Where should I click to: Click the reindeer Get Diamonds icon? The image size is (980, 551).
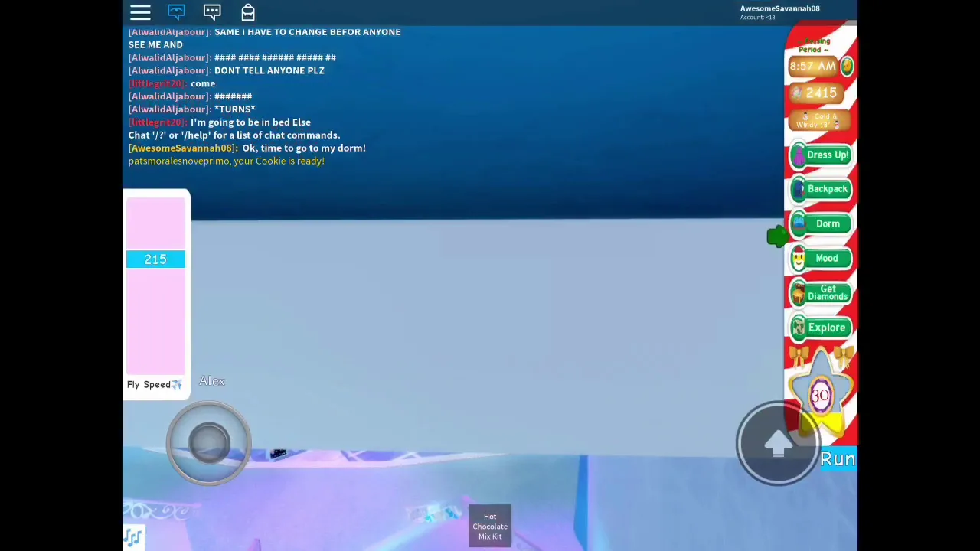click(x=799, y=293)
